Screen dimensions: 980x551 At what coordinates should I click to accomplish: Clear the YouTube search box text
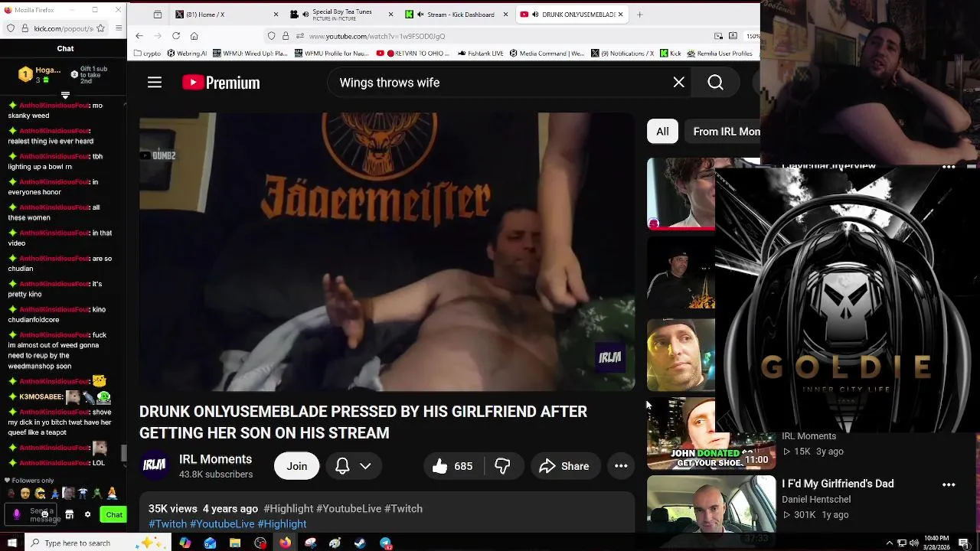click(678, 83)
